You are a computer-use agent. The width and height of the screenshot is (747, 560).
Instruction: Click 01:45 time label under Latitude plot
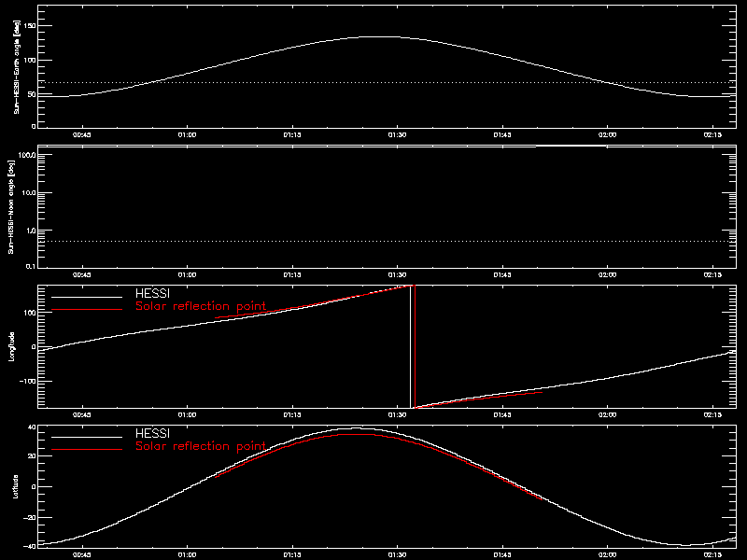pos(502,554)
